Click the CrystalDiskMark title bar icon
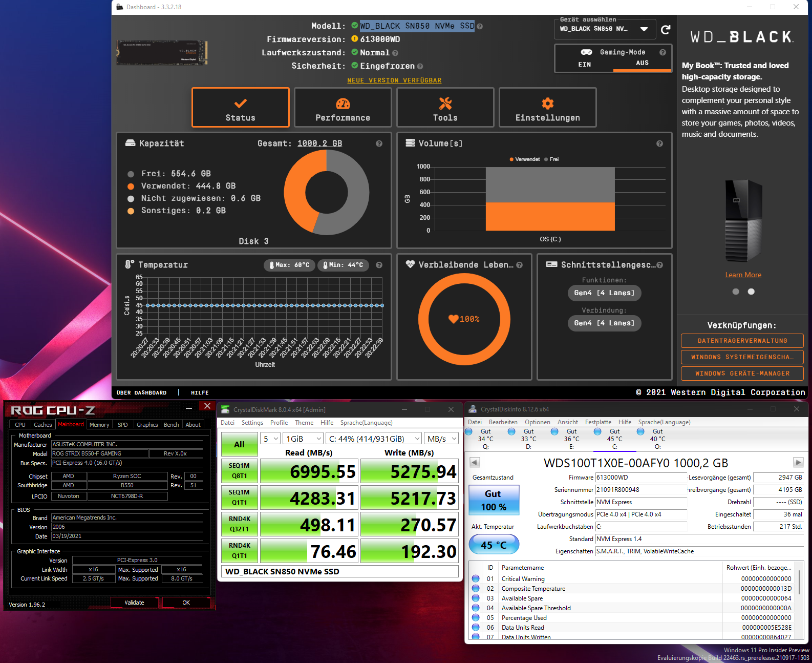 click(x=225, y=409)
